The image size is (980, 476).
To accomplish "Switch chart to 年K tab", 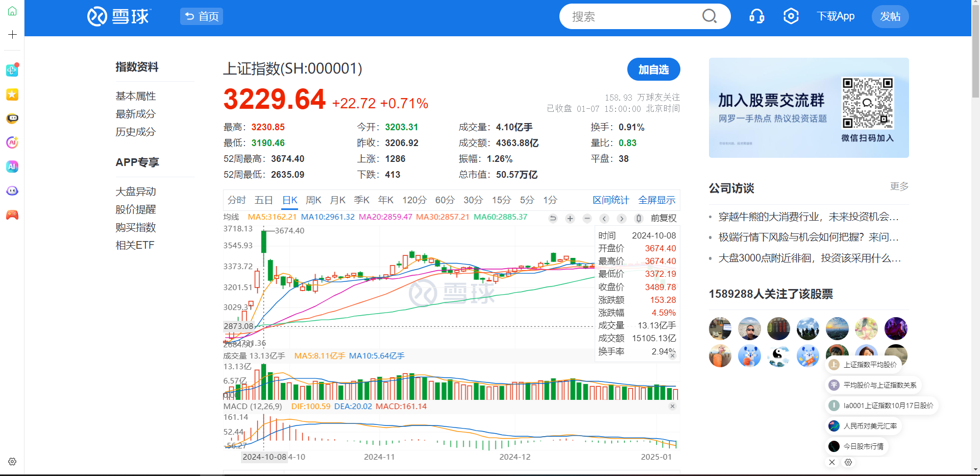I will [386, 200].
